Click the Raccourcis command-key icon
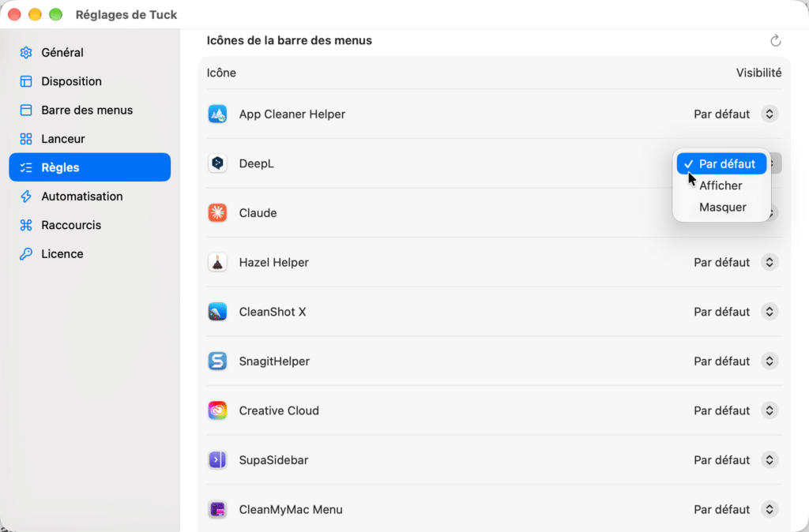Screen dimensions: 809x532 pos(26,225)
